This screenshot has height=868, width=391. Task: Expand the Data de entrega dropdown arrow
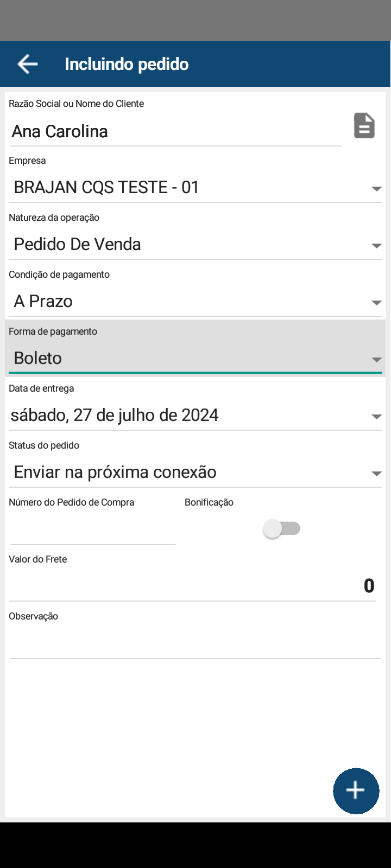[376, 417]
